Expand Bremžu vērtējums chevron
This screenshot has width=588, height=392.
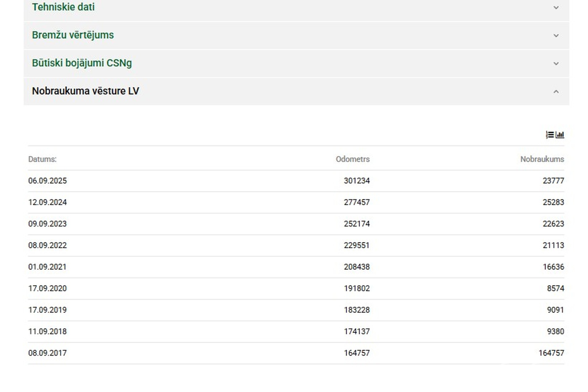click(556, 35)
